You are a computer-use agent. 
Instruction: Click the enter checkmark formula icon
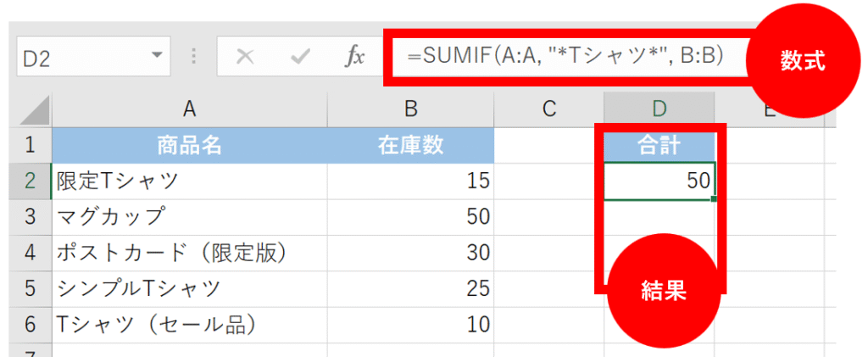(x=299, y=57)
